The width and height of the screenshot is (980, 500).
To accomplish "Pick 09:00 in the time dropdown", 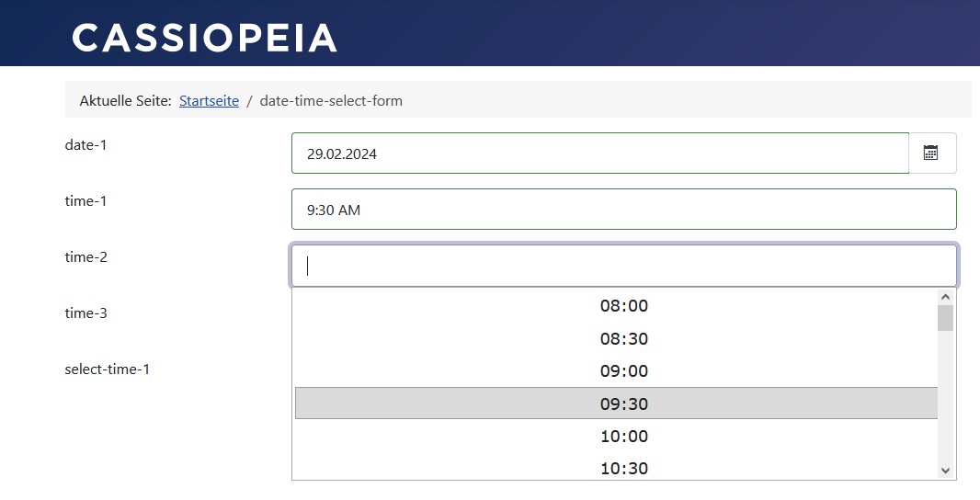I will [623, 371].
